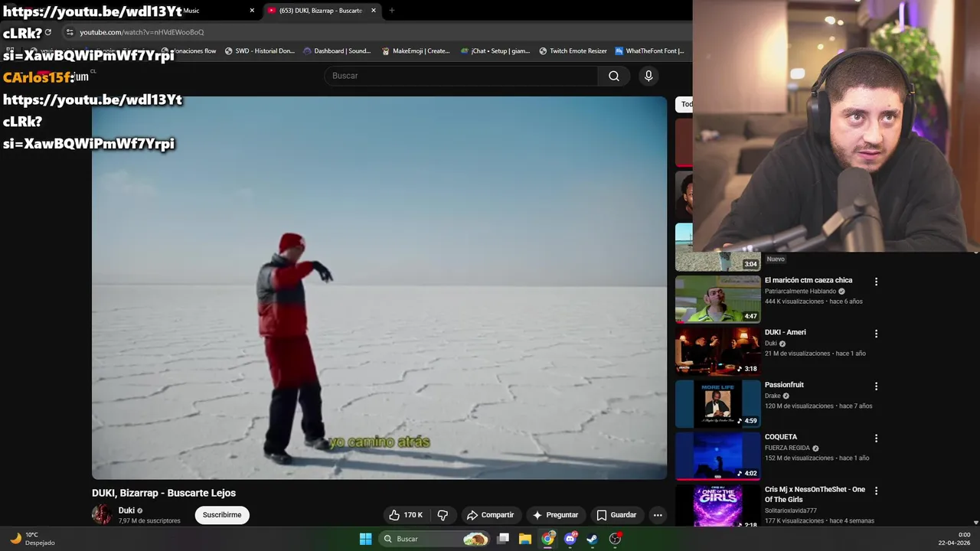This screenshot has width=980, height=551.
Task: Focus the YouTube Buscar search field
Action: 461,76
